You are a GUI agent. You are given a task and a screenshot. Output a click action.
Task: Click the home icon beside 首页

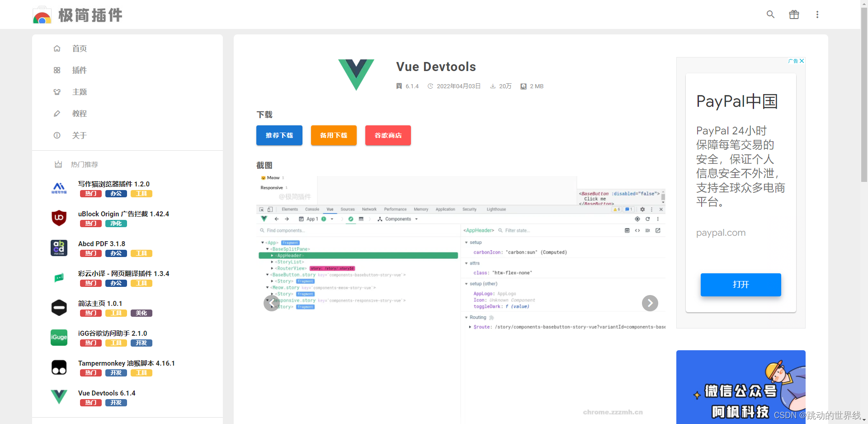tap(57, 48)
